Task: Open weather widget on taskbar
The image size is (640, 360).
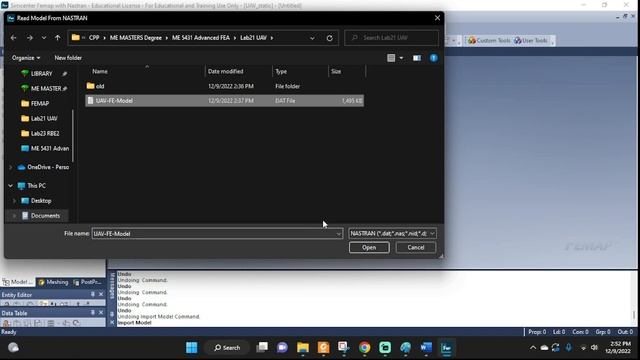Action: [13, 348]
